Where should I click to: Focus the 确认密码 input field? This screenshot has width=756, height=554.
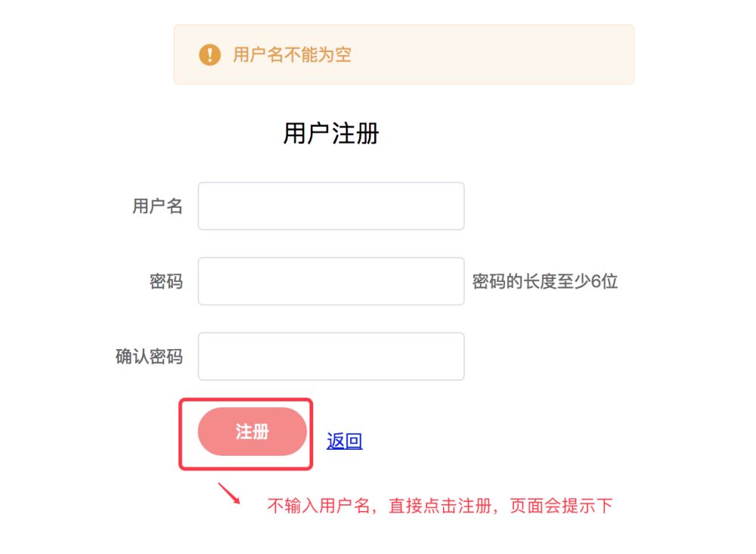331,356
